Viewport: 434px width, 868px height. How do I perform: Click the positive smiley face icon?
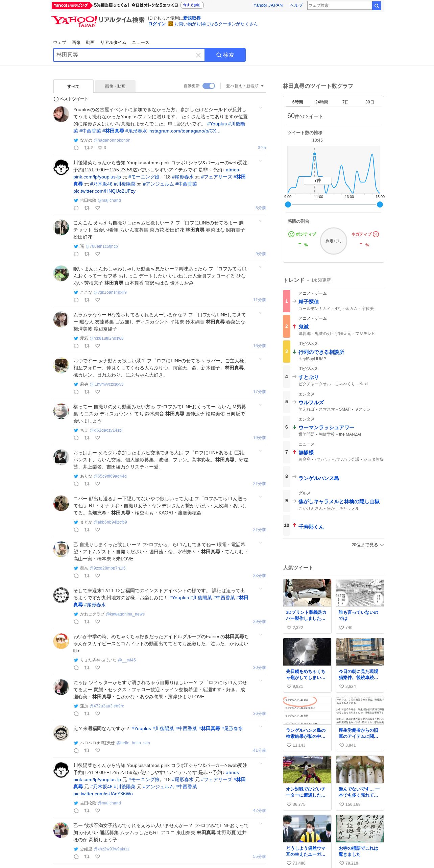point(291,234)
